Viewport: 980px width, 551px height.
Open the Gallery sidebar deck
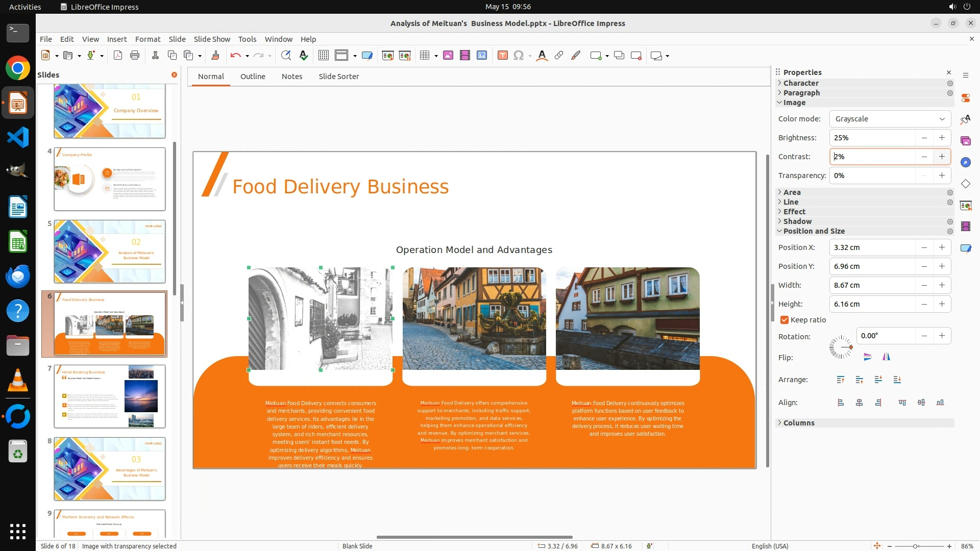[965, 141]
